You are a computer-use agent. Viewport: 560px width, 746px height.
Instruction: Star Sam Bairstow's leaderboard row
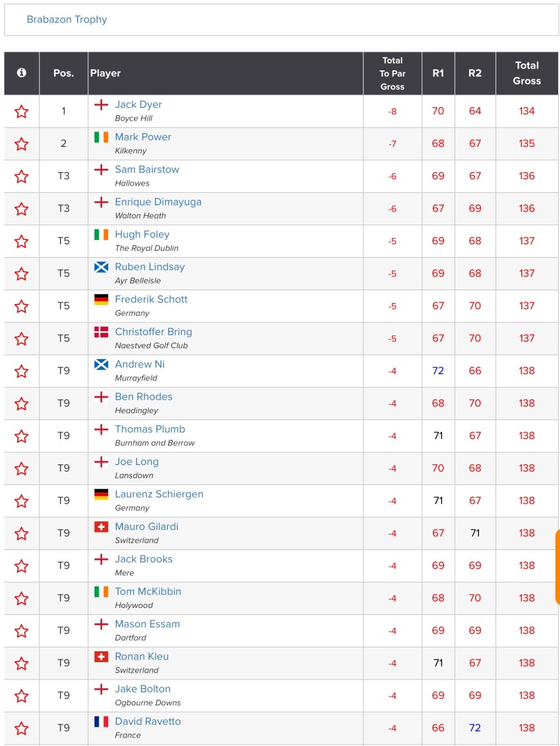[21, 176]
